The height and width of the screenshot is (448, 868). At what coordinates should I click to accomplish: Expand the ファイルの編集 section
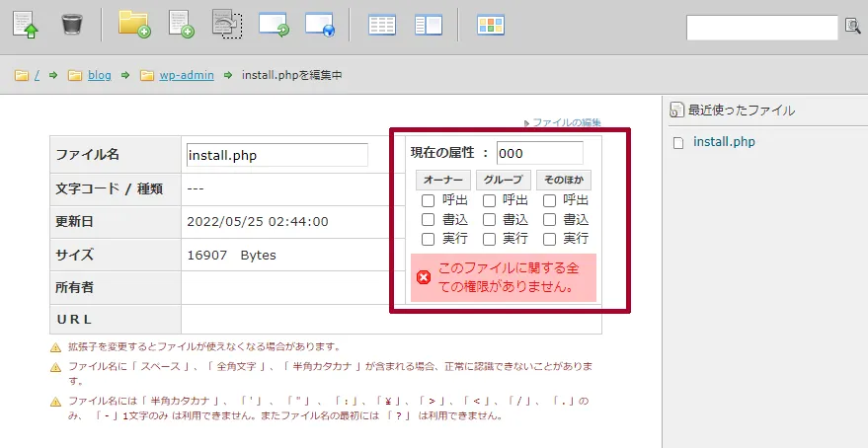pyautogui.click(x=566, y=123)
